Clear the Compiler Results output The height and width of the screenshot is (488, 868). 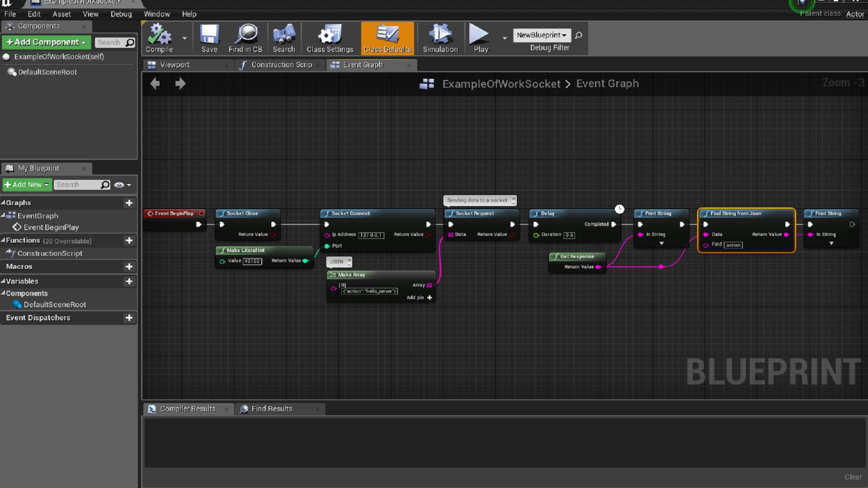(x=853, y=477)
